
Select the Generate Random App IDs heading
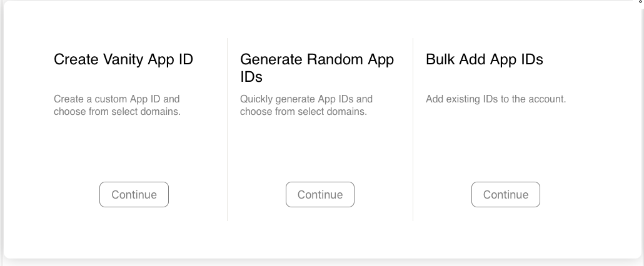[316, 67]
